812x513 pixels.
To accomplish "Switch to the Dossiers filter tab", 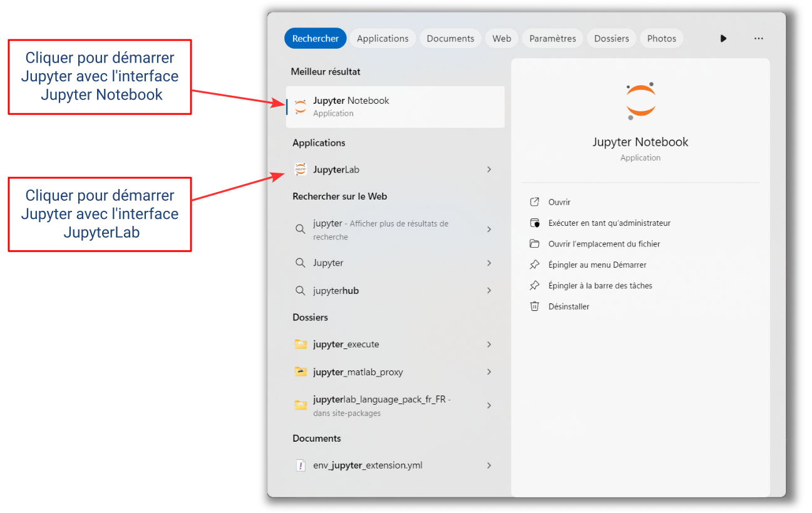I will [612, 38].
